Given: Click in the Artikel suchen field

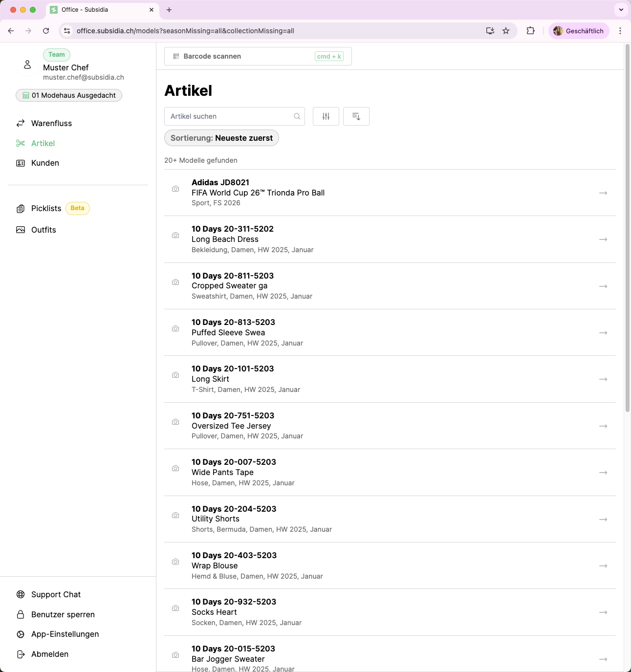Looking at the screenshot, I should 230,116.
